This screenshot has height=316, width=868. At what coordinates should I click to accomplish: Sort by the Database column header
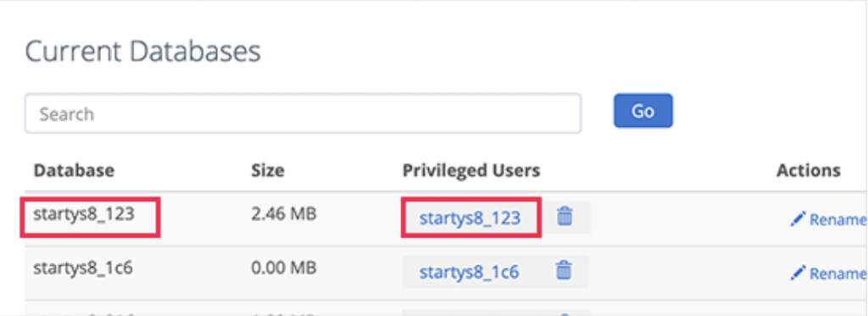click(x=74, y=170)
